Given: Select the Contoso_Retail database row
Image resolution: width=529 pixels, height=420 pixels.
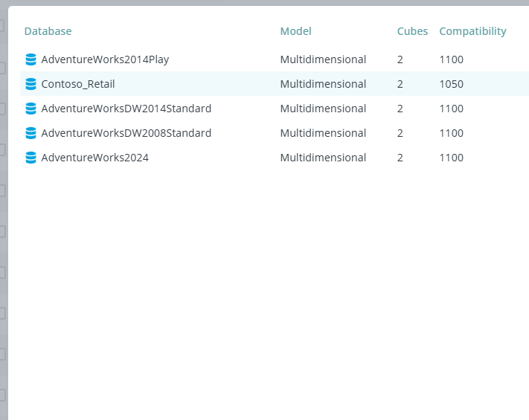Looking at the screenshot, I should tap(275, 84).
